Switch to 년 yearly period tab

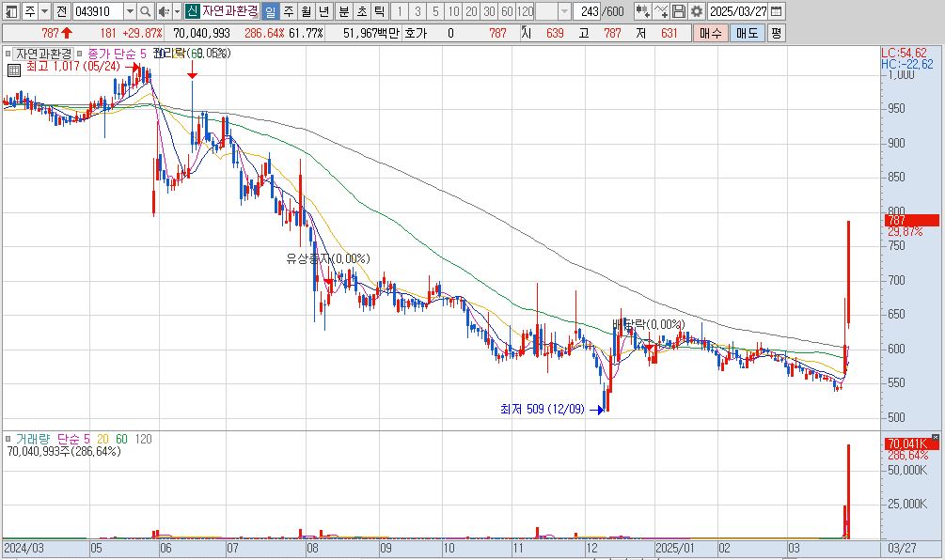click(323, 11)
